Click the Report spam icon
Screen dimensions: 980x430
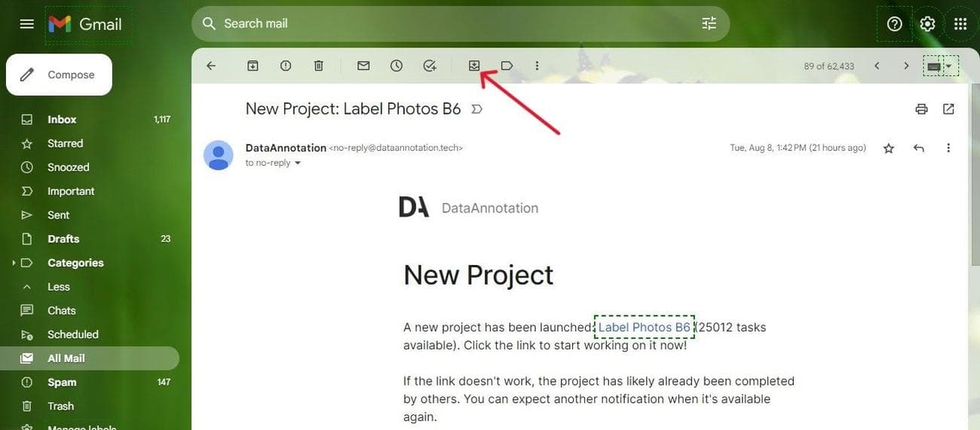click(286, 66)
